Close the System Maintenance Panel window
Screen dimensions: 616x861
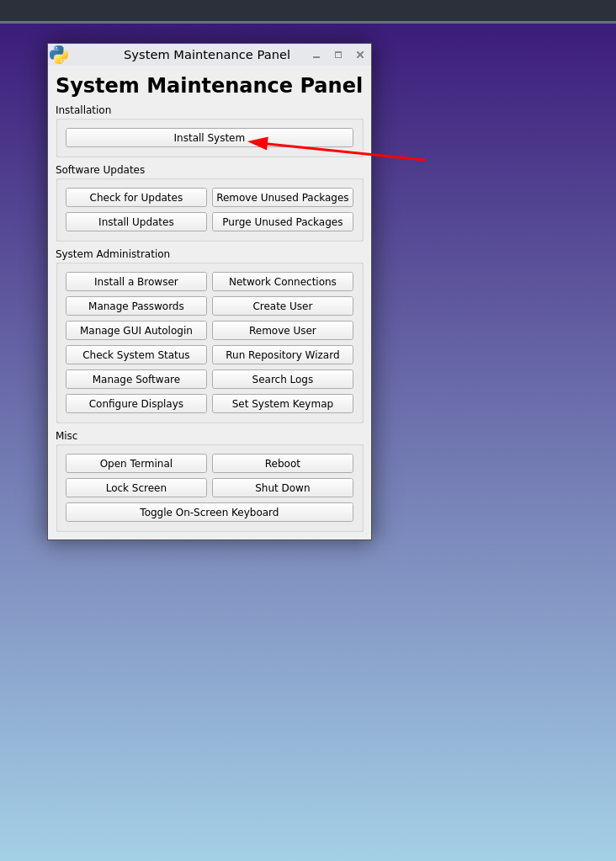click(360, 56)
